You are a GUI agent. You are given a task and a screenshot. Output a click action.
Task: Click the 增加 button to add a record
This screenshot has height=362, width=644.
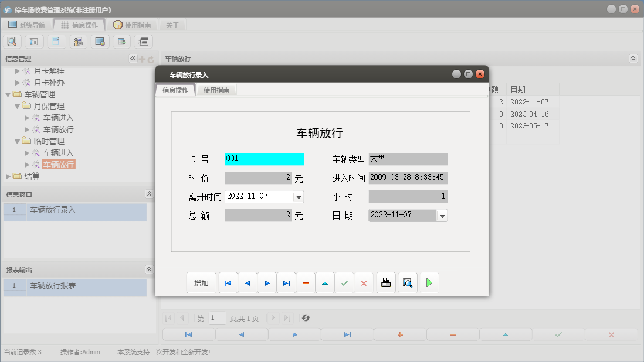[201, 283]
